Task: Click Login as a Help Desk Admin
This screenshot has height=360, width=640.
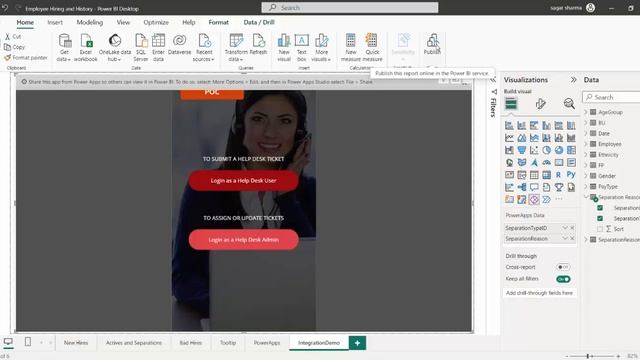Action: (x=243, y=240)
